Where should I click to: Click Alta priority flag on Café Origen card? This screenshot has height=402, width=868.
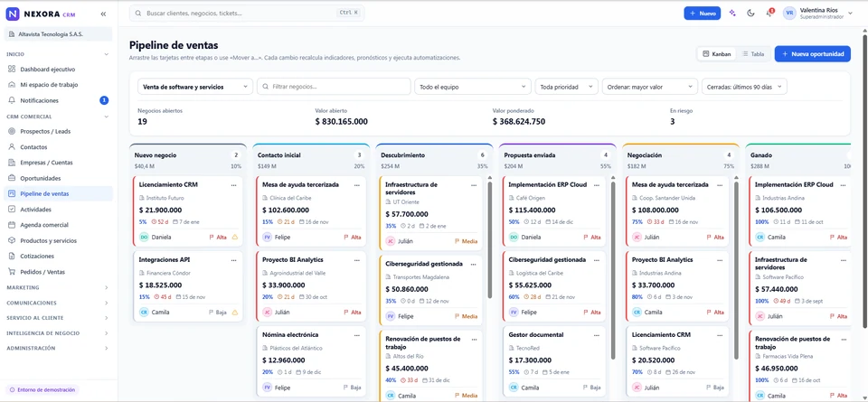click(591, 237)
